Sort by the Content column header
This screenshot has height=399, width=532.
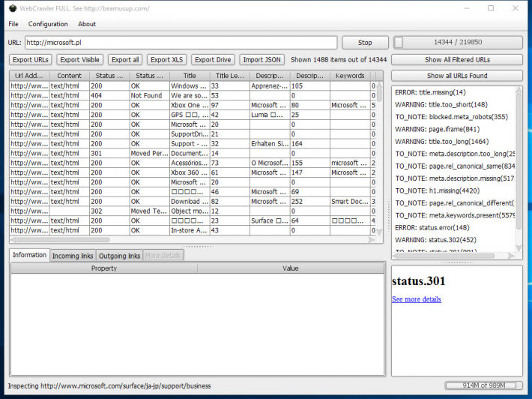coord(69,76)
